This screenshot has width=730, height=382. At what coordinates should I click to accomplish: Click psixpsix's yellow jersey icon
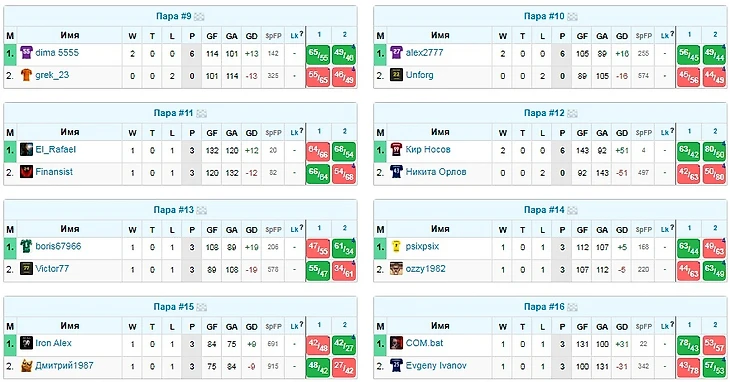396,246
